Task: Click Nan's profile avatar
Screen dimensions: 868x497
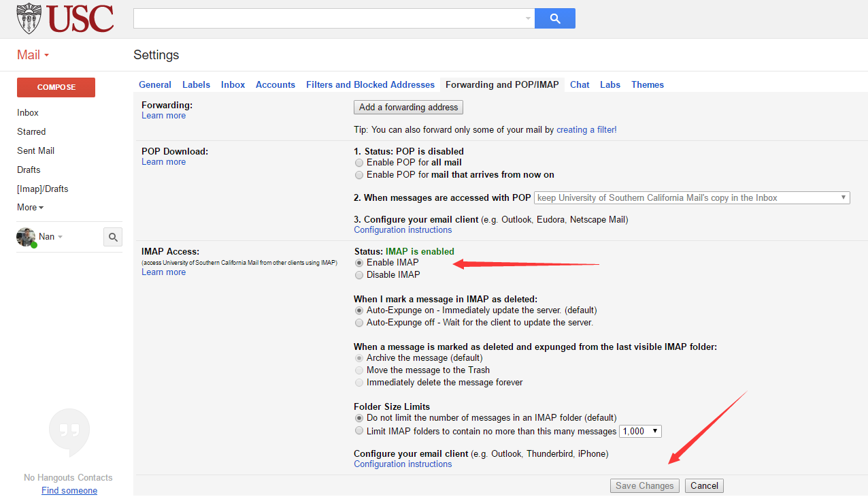Action: pos(26,237)
